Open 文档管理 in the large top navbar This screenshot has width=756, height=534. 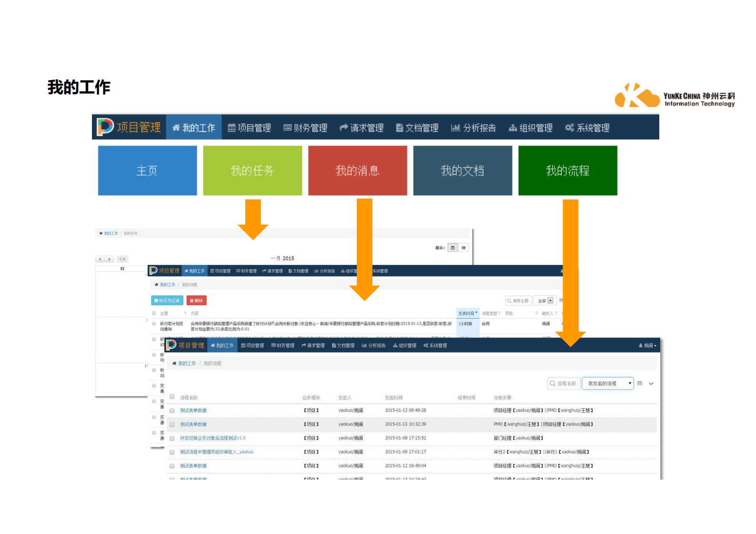point(417,128)
